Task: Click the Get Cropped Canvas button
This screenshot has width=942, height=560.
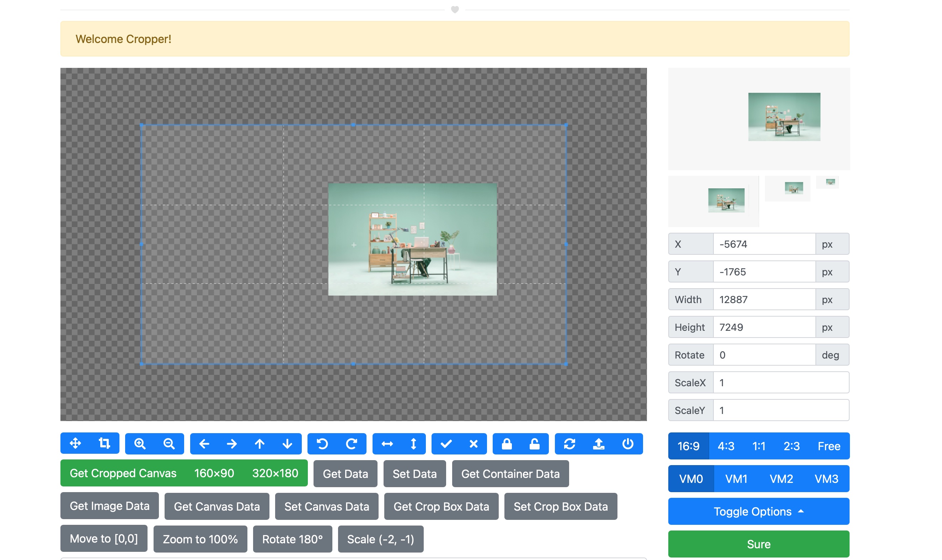Action: [x=123, y=473]
